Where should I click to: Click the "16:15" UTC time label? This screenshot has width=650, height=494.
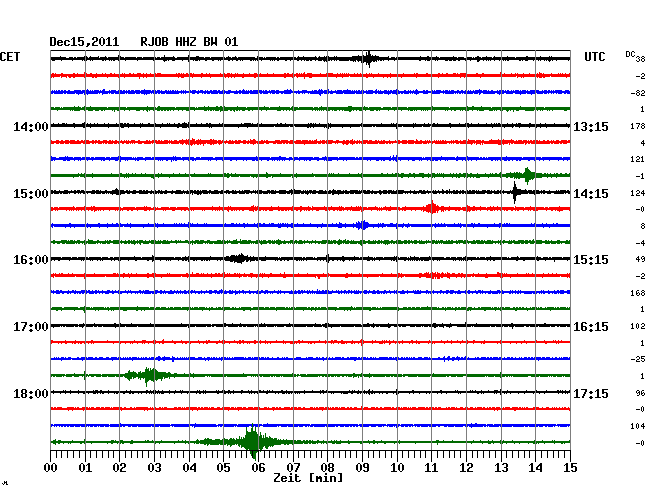click(591, 327)
